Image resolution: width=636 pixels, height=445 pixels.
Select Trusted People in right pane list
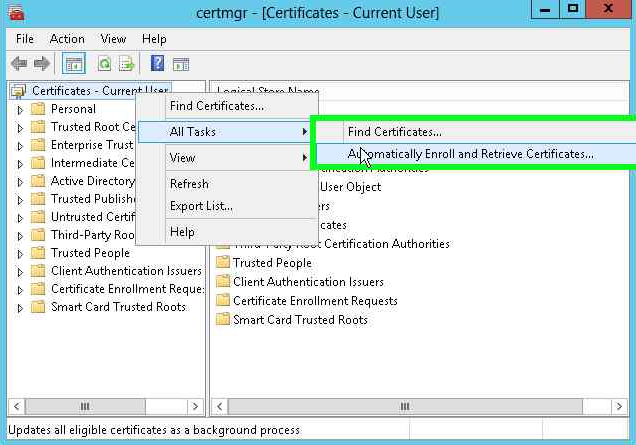[x=272, y=262]
